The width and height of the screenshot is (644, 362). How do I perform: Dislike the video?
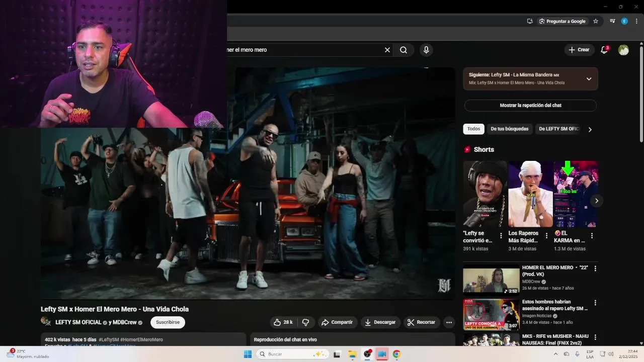pos(305,322)
